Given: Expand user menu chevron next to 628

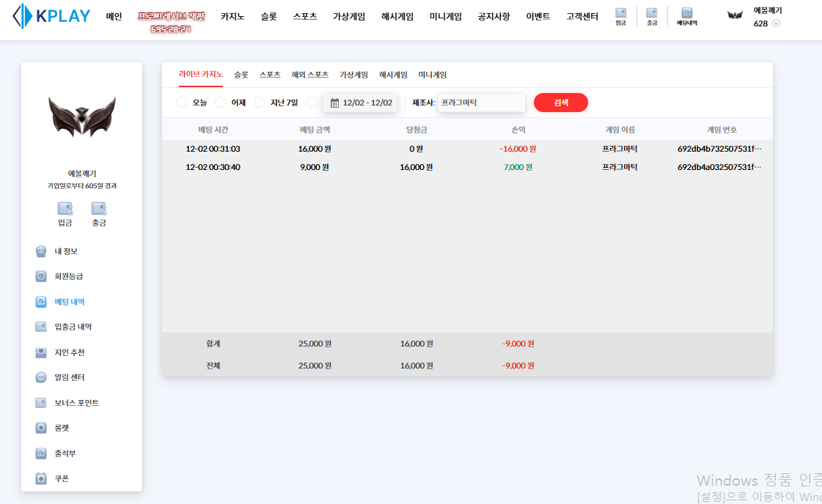Looking at the screenshot, I should click(776, 23).
